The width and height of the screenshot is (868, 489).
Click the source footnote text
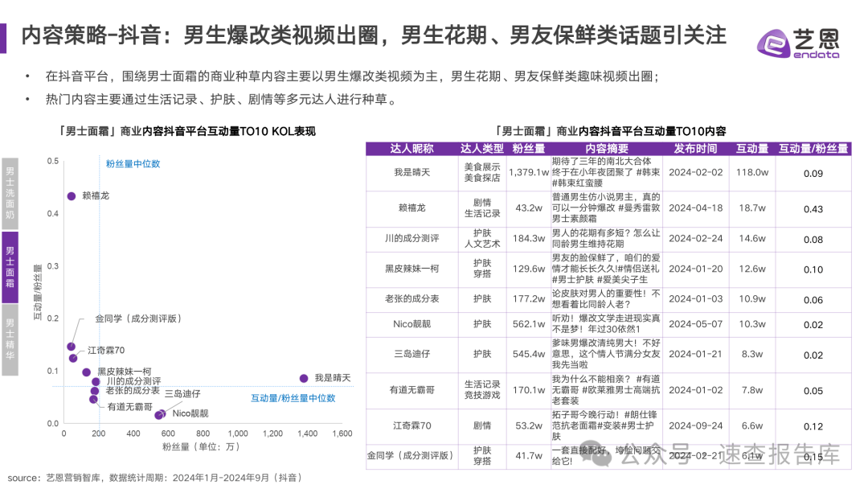(154, 478)
